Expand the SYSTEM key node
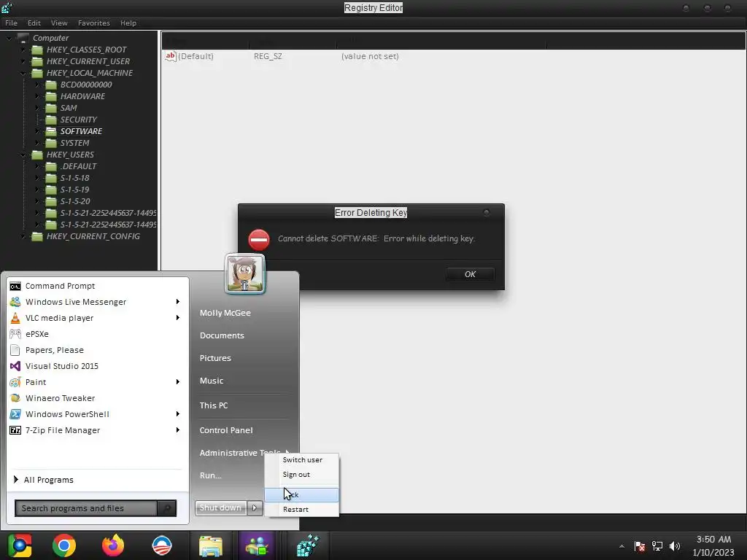This screenshot has height=560, width=747. pos(37,143)
